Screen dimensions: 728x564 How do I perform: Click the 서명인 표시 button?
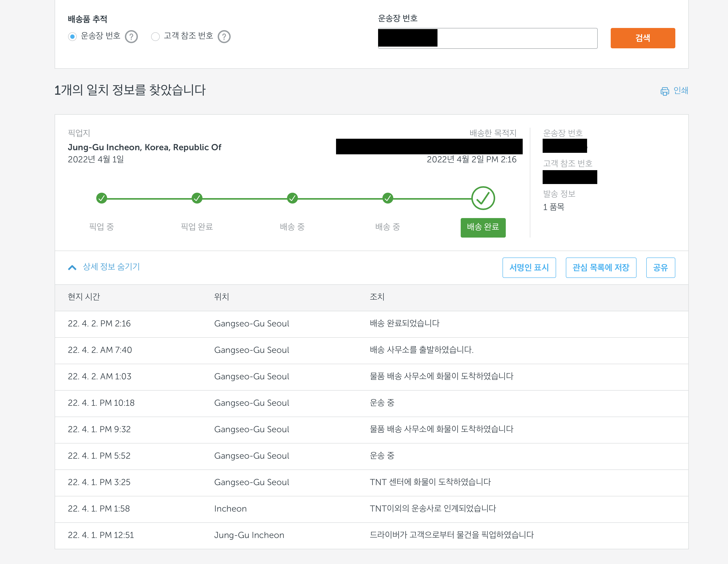tap(529, 267)
